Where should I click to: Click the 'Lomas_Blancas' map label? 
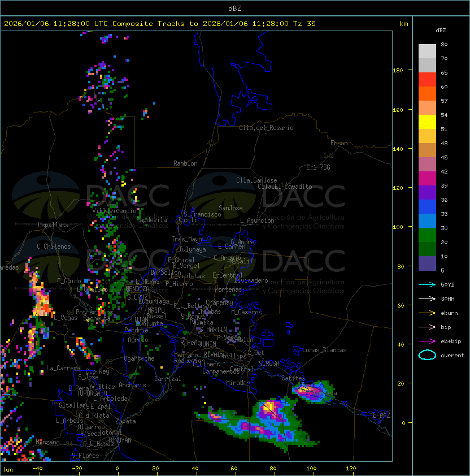(x=324, y=350)
